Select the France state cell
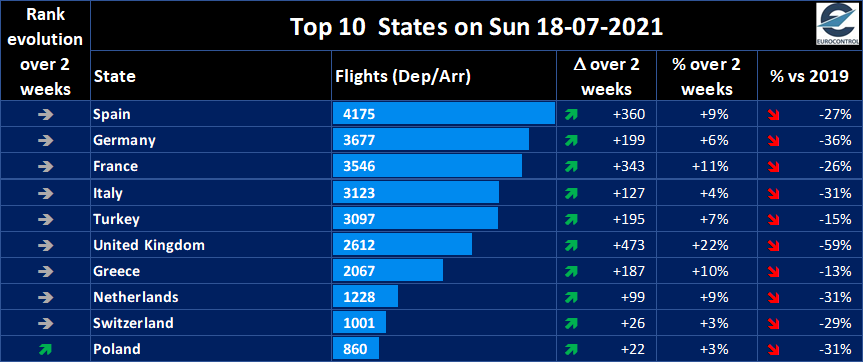864x363 pixels. point(210,166)
